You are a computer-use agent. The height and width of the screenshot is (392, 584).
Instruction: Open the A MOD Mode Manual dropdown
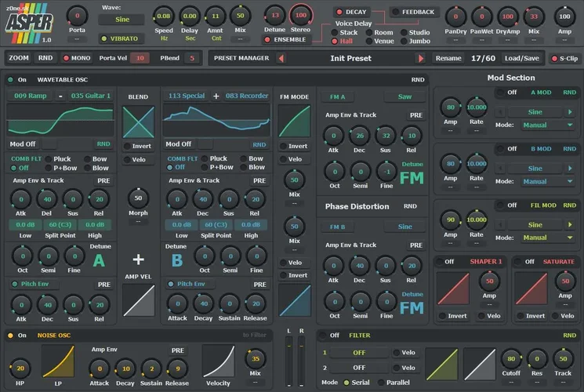coord(542,125)
